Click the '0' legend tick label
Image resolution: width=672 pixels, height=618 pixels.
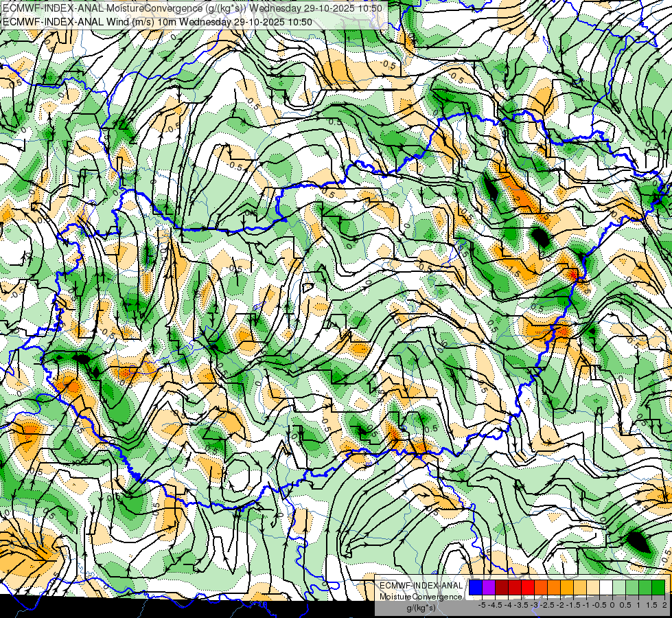point(612,605)
